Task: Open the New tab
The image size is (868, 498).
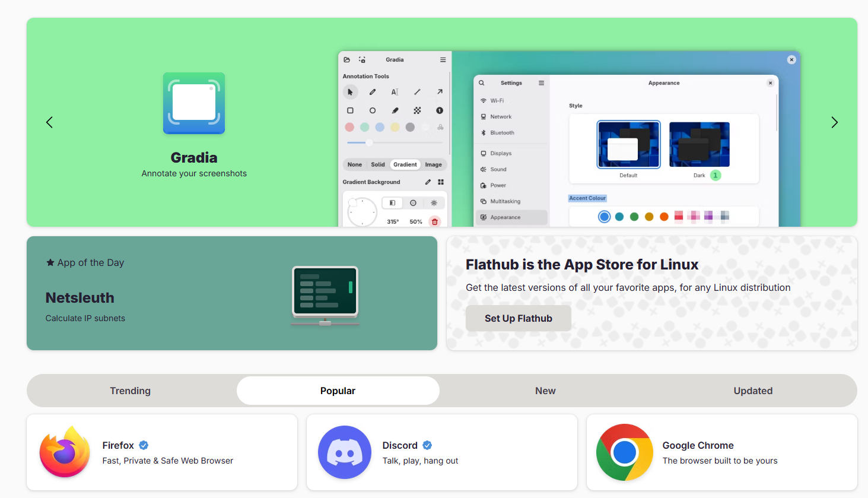Action: pos(546,391)
